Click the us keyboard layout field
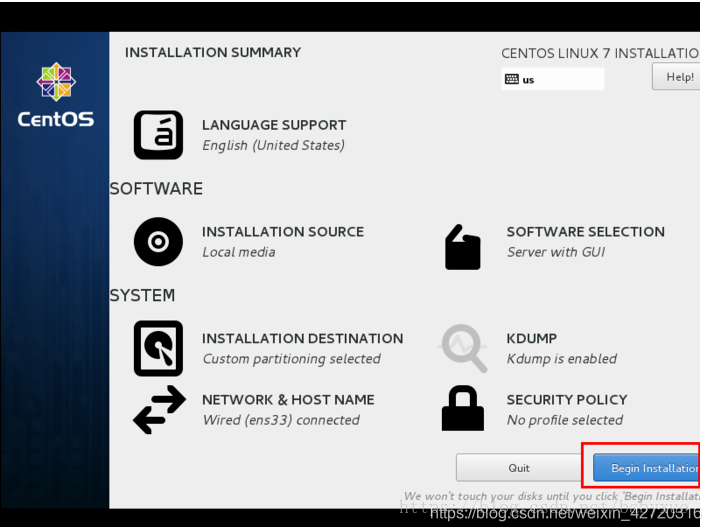 553,79
